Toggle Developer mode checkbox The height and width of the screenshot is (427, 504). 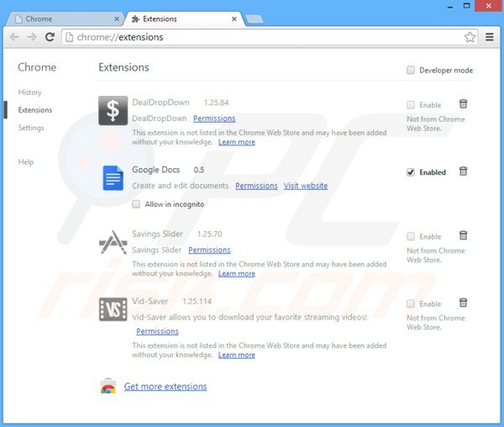tap(411, 70)
